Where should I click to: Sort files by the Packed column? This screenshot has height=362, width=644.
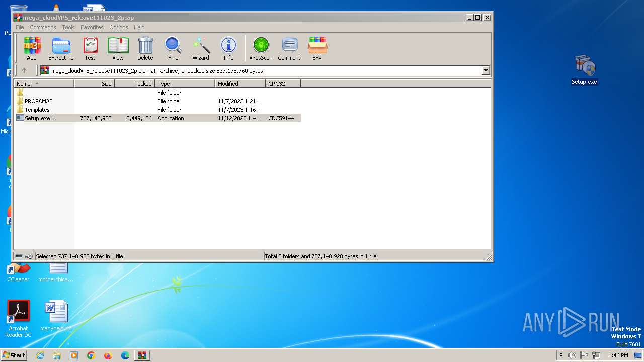point(135,84)
